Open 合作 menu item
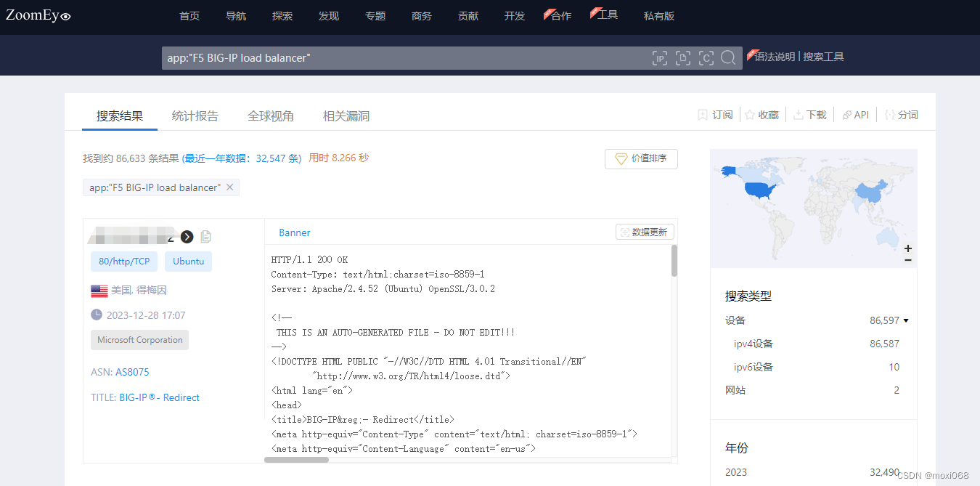The width and height of the screenshot is (980, 486). tap(560, 16)
